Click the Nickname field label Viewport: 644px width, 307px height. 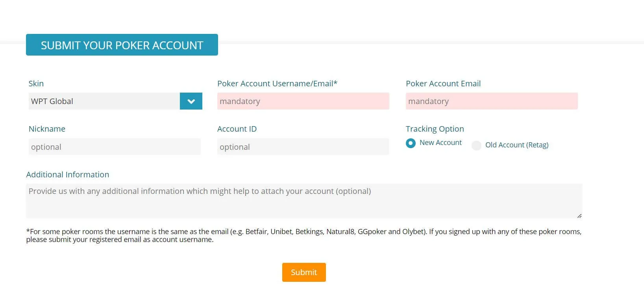(47, 129)
